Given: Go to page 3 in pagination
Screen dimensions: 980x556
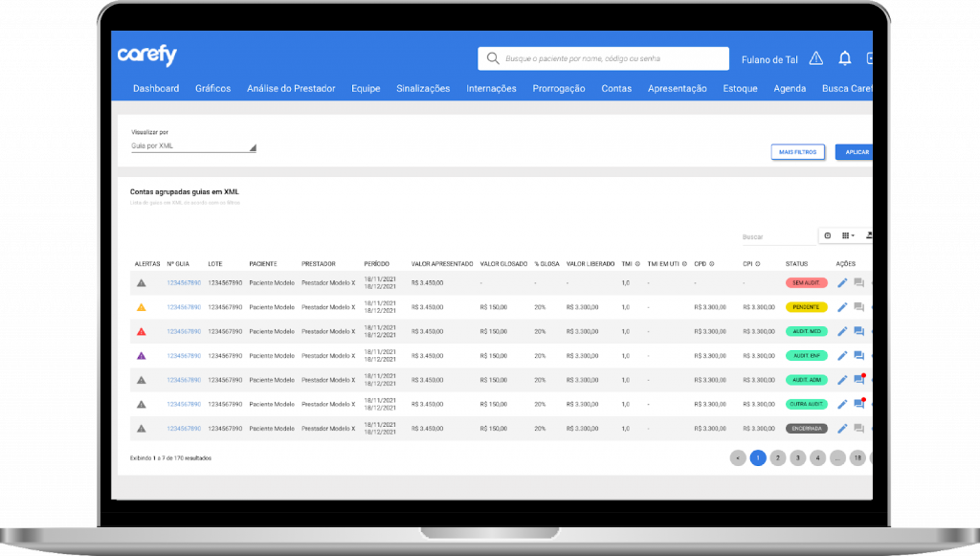Looking at the screenshot, I should point(797,458).
